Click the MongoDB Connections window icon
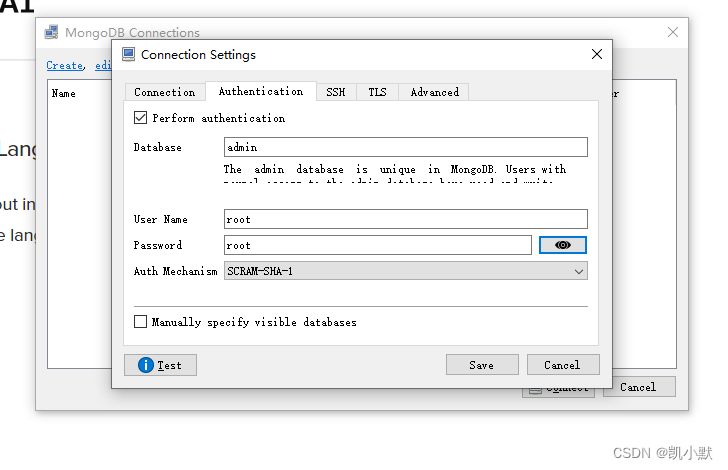Screen dimensions: 728x470 tap(52, 32)
